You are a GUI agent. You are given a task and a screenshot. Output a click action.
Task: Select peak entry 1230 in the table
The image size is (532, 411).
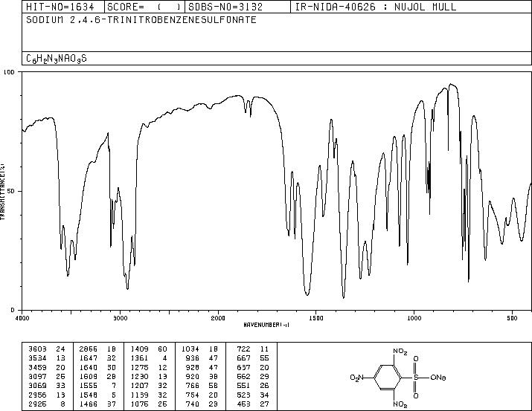pyautogui.click(x=149, y=376)
